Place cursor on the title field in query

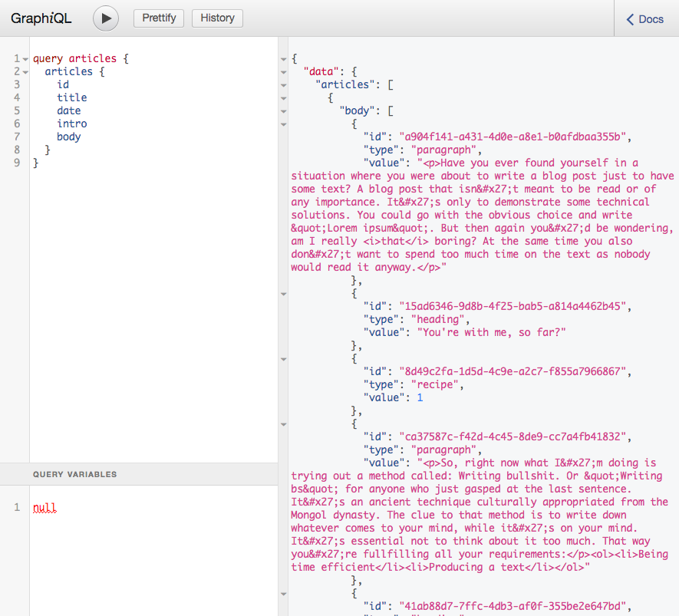click(72, 97)
